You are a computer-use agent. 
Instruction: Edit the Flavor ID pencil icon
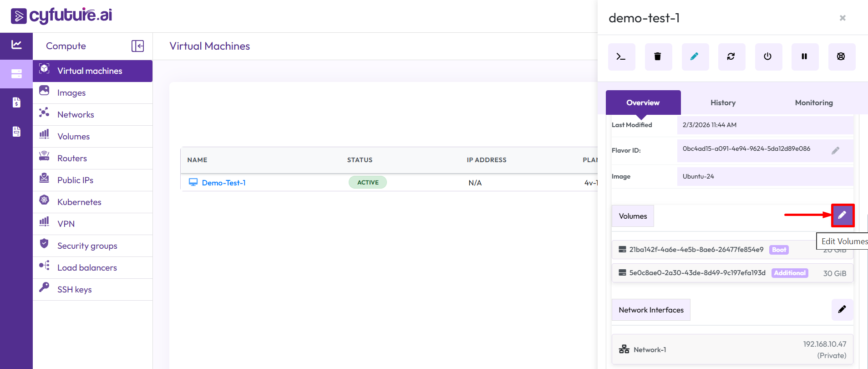click(x=835, y=151)
